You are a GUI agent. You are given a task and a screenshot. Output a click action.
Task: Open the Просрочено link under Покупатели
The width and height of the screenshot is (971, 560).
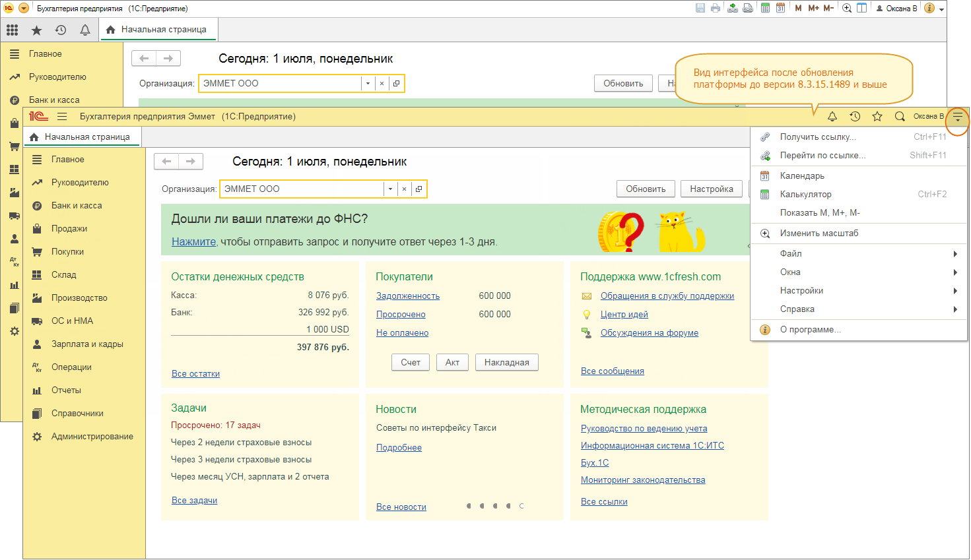(401, 315)
